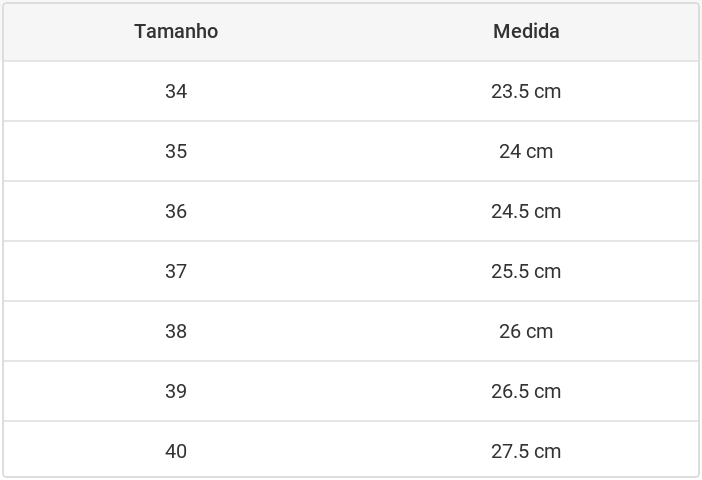Viewport: 702px width, 480px height.
Task: Click the 27.5 cm measurement cell
Action: [x=526, y=451]
